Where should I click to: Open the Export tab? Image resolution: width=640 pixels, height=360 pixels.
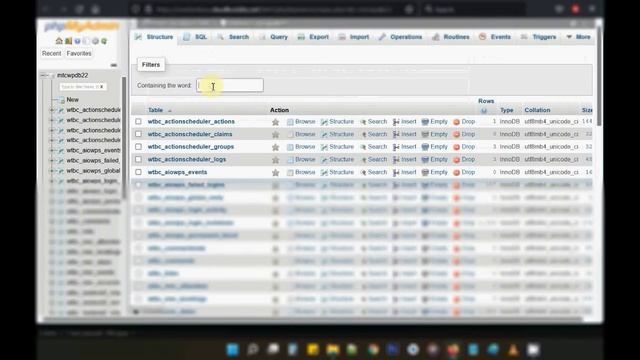click(313, 37)
